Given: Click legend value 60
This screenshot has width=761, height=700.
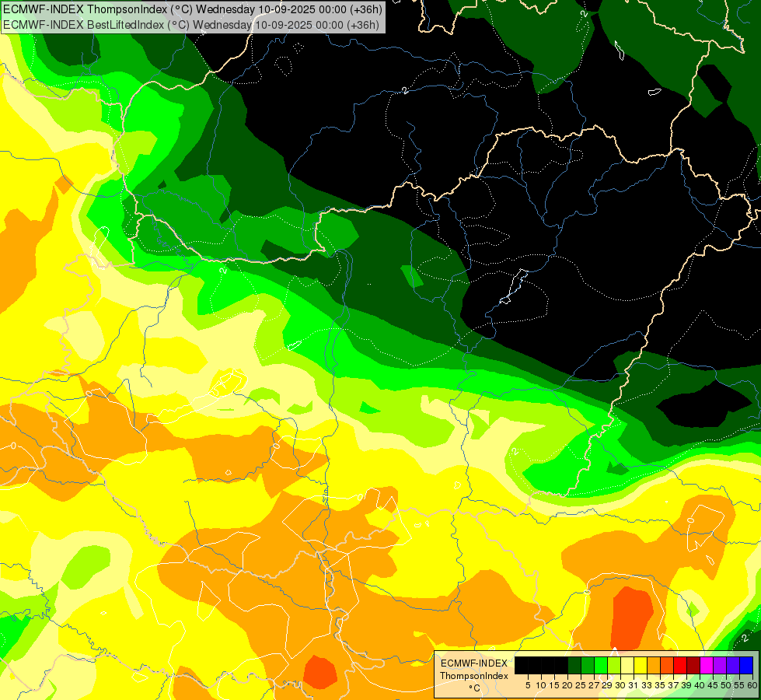Looking at the screenshot, I should [x=752, y=685].
